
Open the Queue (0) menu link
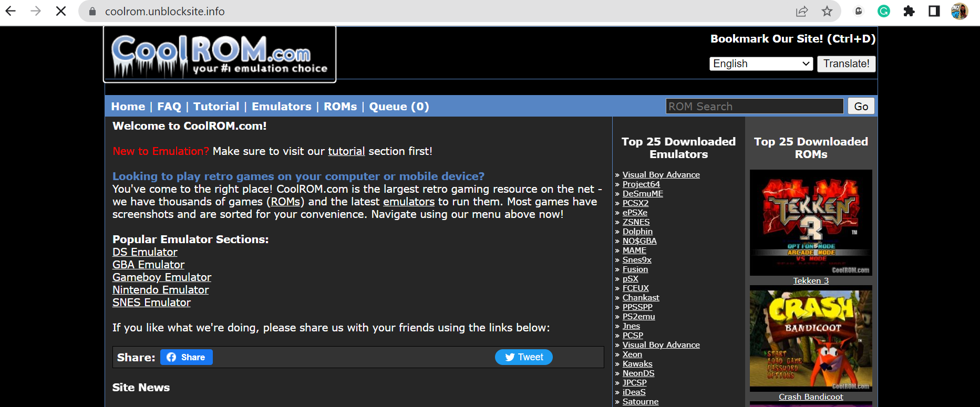click(x=399, y=107)
